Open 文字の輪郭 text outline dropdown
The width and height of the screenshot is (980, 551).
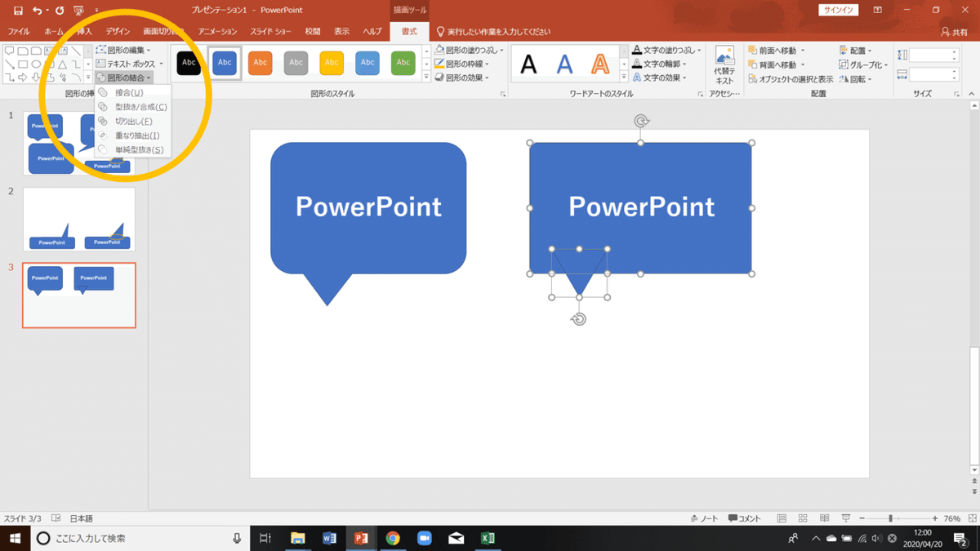point(659,64)
